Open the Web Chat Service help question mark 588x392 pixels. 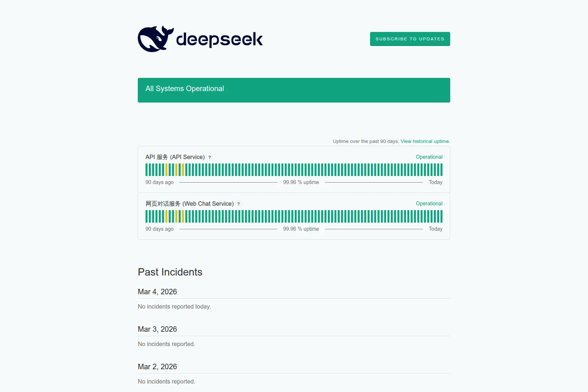point(239,204)
